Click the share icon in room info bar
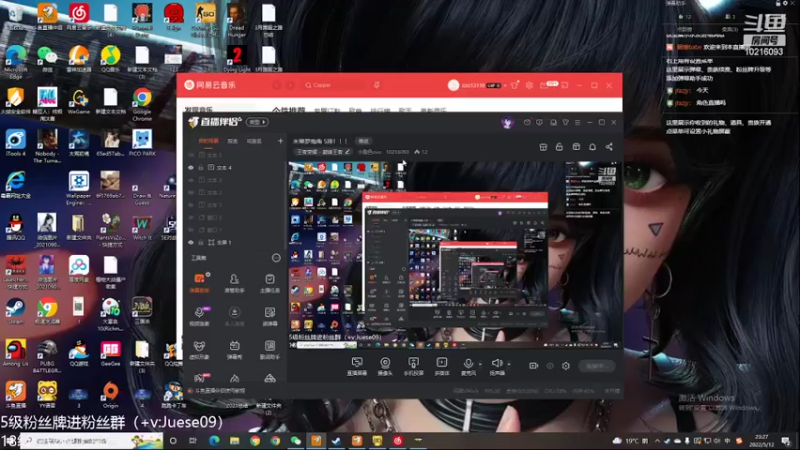This screenshot has width=800, height=450. click(x=609, y=147)
